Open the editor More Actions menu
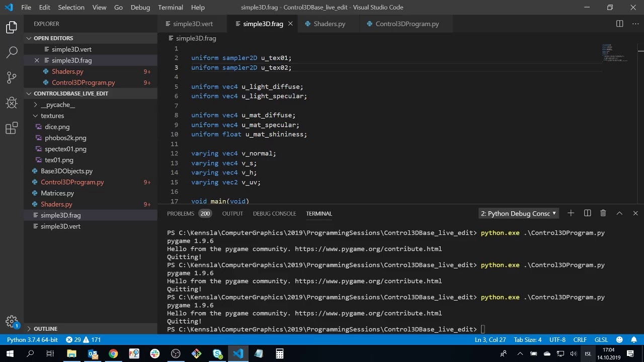This screenshot has height=362, width=644. 634,24
